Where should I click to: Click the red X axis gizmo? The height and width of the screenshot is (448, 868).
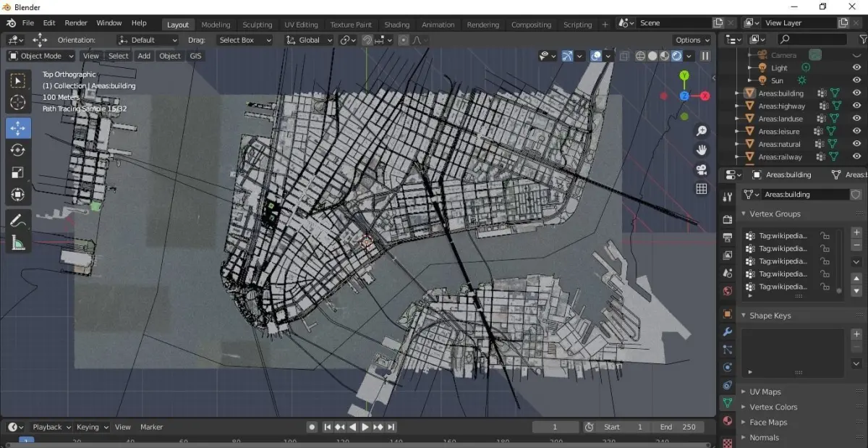click(705, 96)
